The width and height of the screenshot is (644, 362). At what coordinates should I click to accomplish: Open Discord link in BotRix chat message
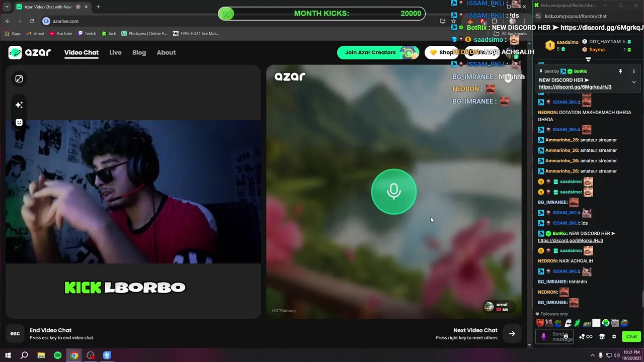[571, 240]
